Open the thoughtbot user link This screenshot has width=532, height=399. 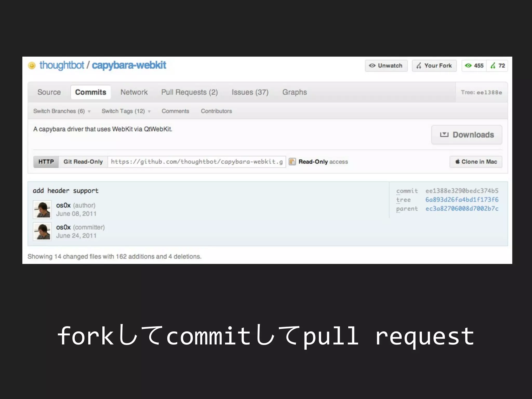click(62, 65)
